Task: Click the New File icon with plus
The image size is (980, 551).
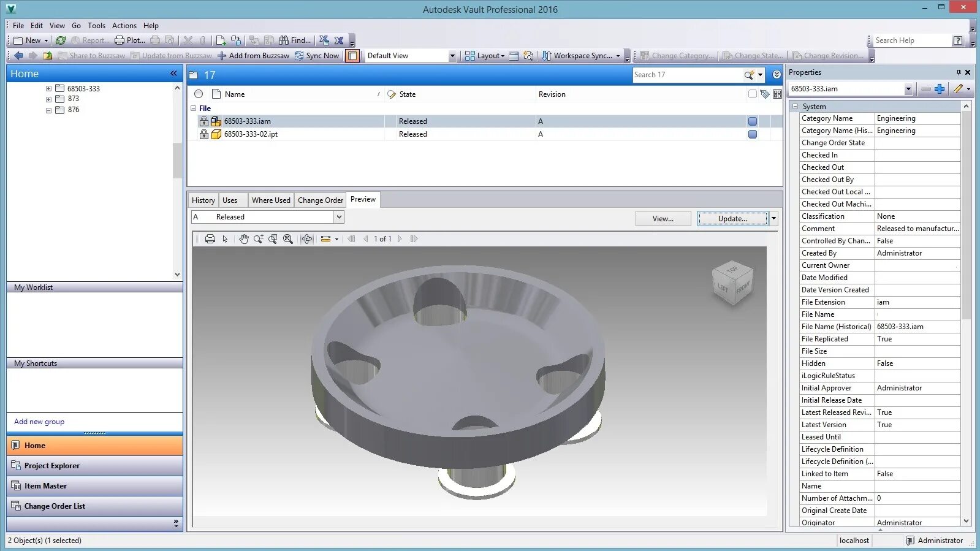Action: point(221,40)
